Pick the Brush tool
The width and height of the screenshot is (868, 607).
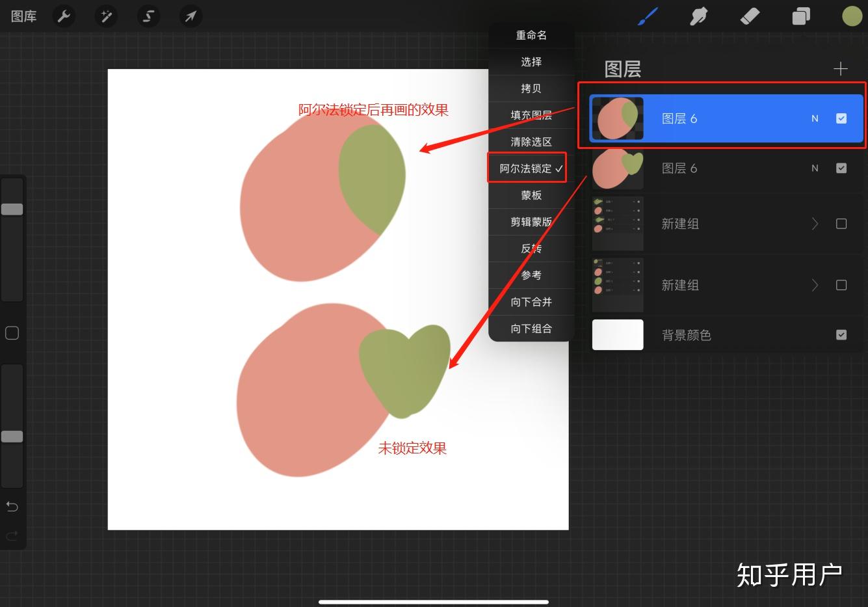(647, 16)
